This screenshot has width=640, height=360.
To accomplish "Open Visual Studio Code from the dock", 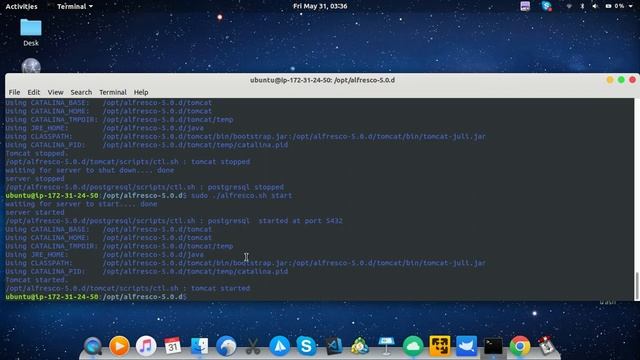I will click(x=333, y=346).
